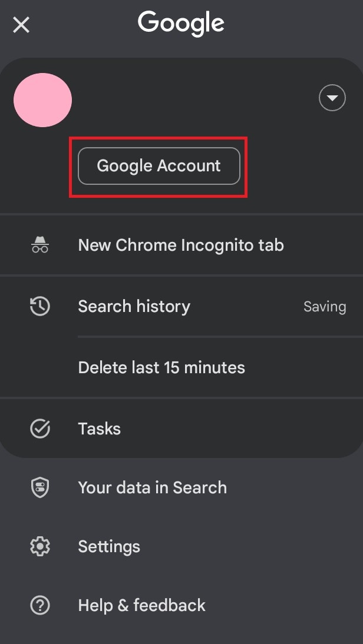
Task: Close the Google account menu
Action: [21, 25]
